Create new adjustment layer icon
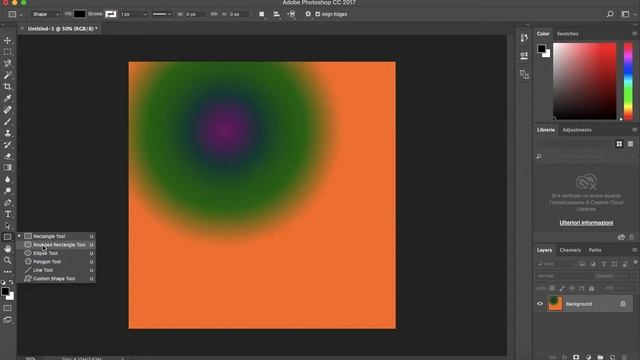Image resolution: width=640 pixels, height=360 pixels. pyautogui.click(x=588, y=357)
